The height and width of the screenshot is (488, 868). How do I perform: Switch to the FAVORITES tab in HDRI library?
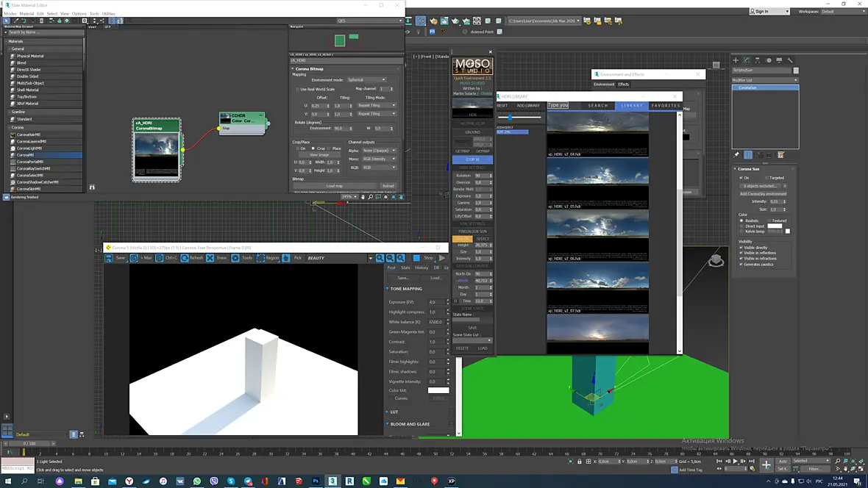[666, 105]
